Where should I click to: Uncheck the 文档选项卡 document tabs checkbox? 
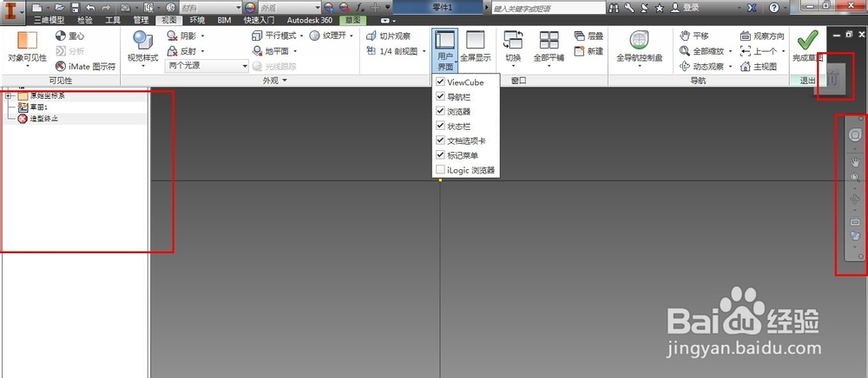pos(440,140)
